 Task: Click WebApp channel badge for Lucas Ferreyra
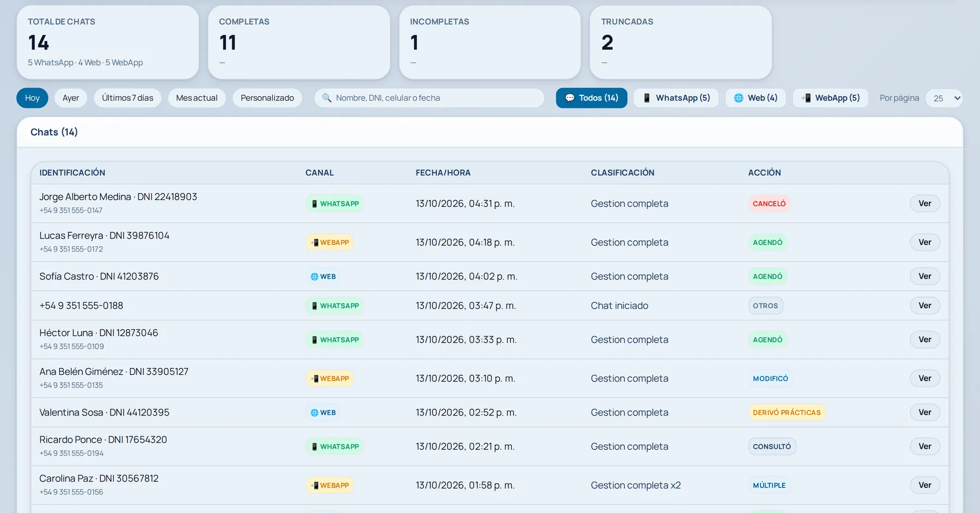click(329, 242)
